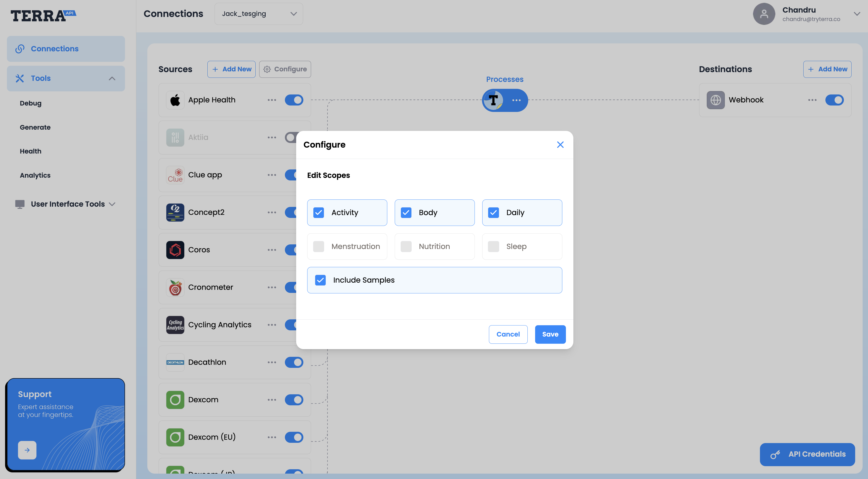Click the Webhook globe icon

pos(715,100)
